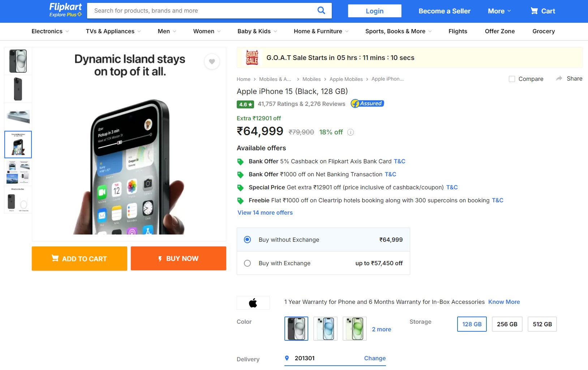Image resolution: width=588 pixels, height=370 pixels.
Task: Add product to wishlist heart icon
Action: tap(212, 62)
